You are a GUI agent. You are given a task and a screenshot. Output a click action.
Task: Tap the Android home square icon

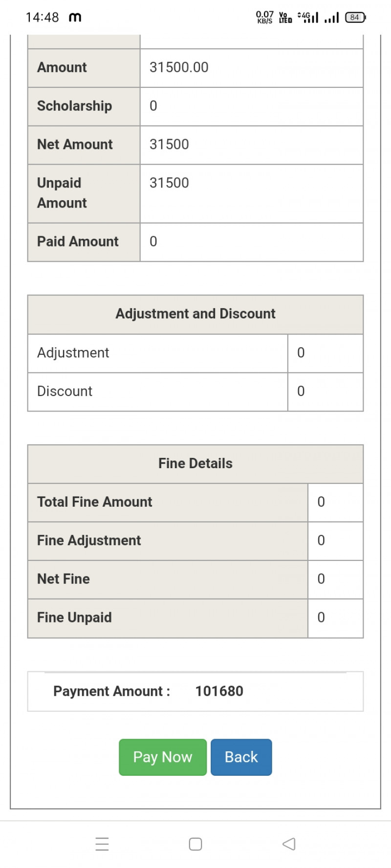(195, 844)
